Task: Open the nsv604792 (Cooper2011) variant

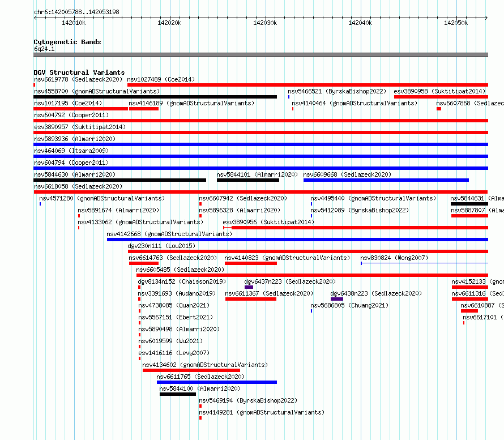Action: pyautogui.click(x=71, y=115)
